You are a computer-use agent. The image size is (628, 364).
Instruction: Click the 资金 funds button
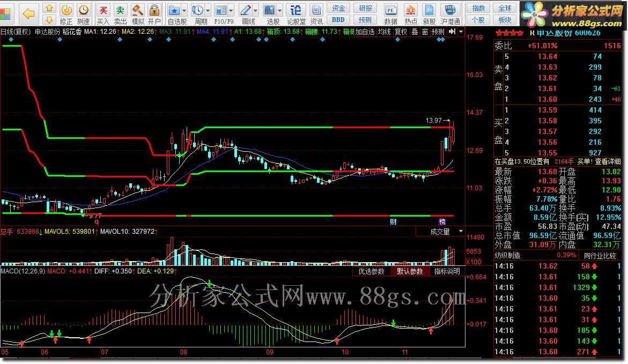pyautogui.click(x=338, y=8)
